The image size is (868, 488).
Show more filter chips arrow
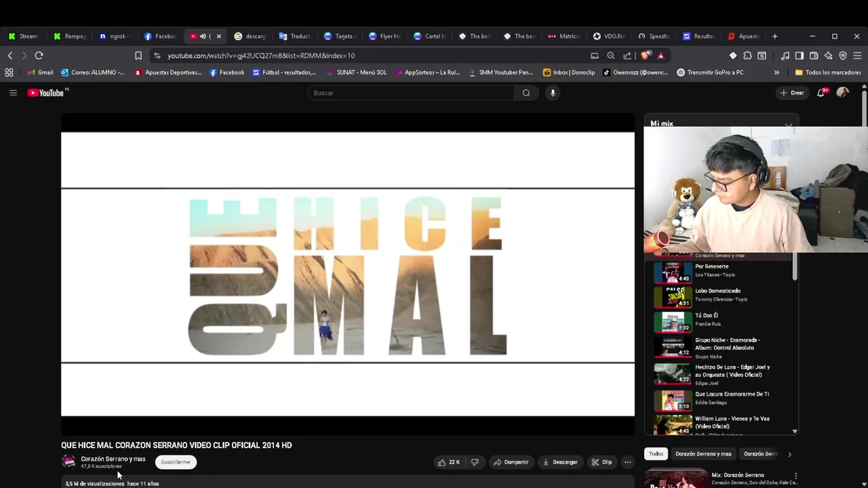pos(789,454)
